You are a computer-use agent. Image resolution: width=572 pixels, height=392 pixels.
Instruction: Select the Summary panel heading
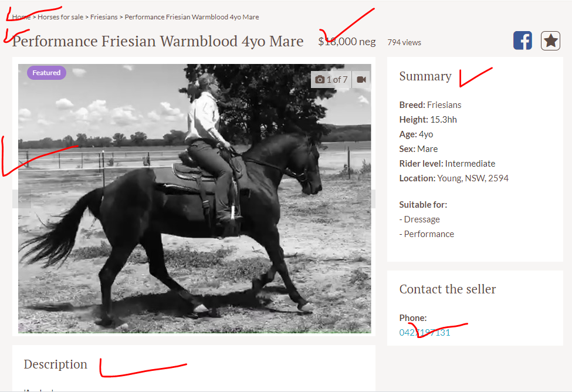(425, 76)
